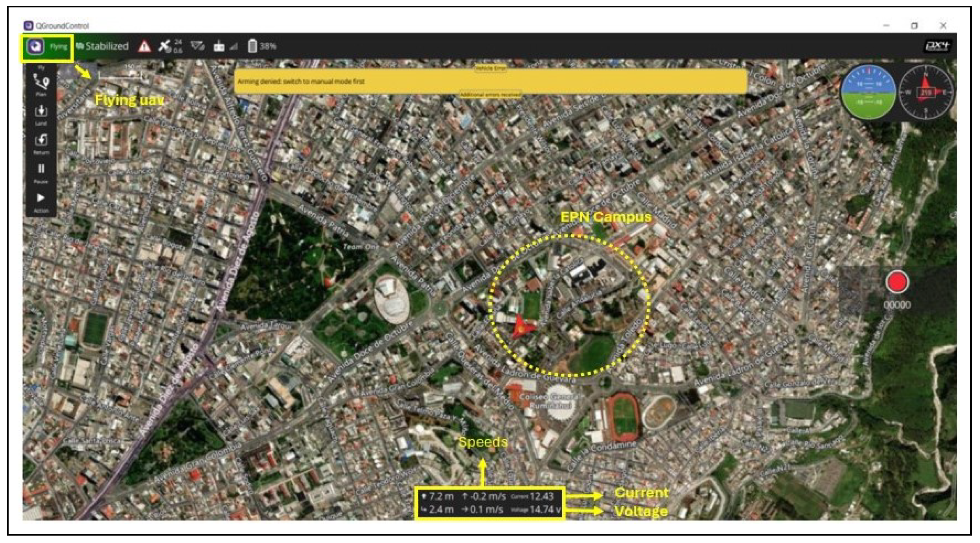Open the Stabilized flight mode selector
Viewport: 980px width, 543px height.
coord(103,46)
